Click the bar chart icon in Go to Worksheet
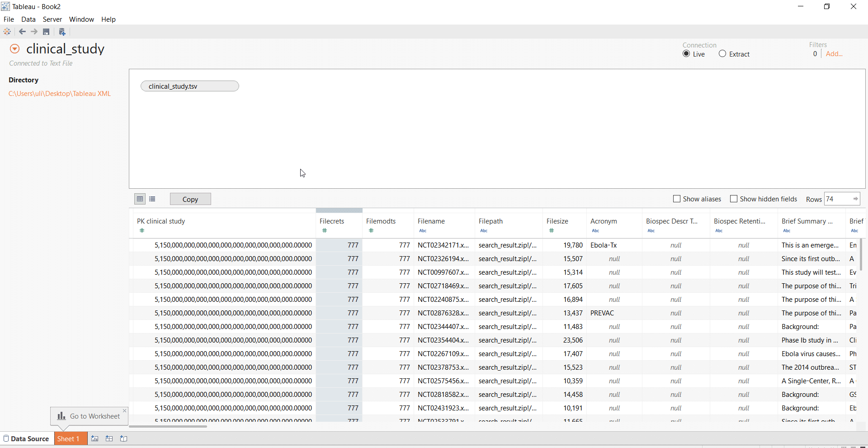868x448 pixels. point(61,416)
